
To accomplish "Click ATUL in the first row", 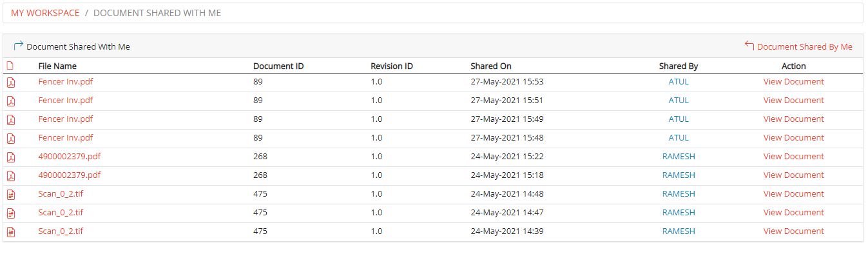I will coord(679,82).
